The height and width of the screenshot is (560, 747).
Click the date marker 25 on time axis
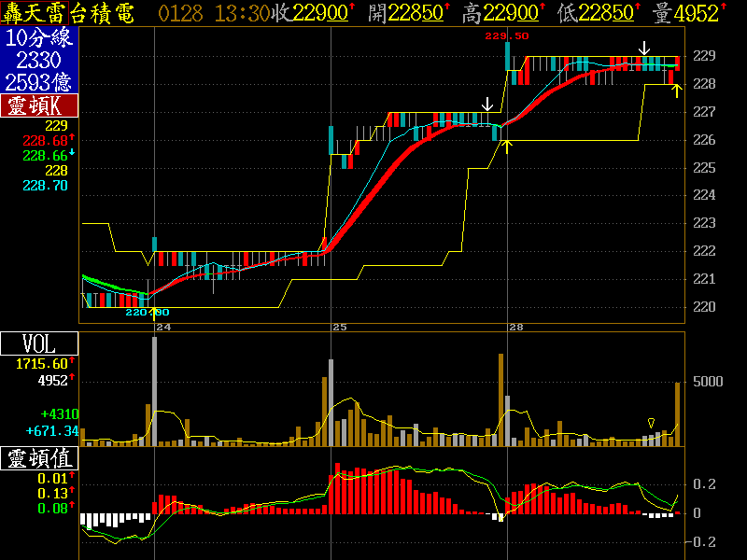(x=340, y=328)
